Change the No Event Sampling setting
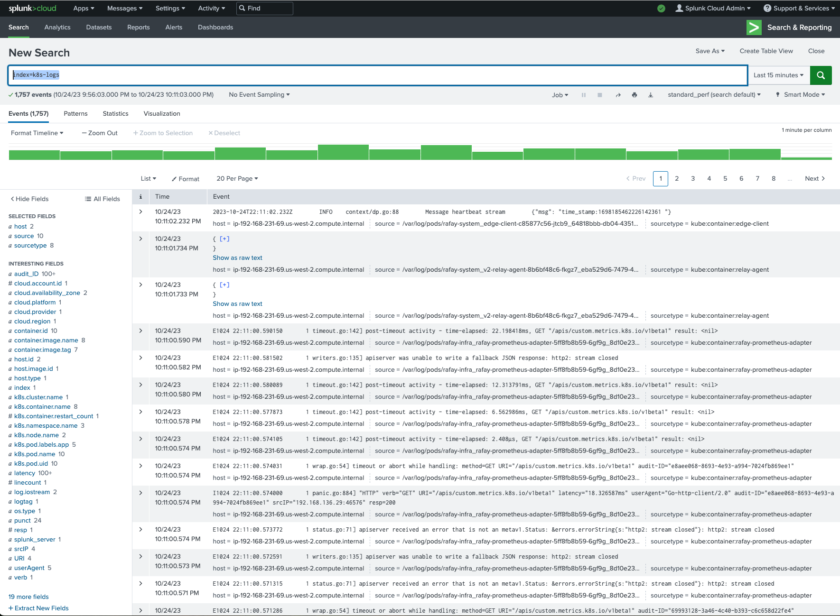 point(259,94)
